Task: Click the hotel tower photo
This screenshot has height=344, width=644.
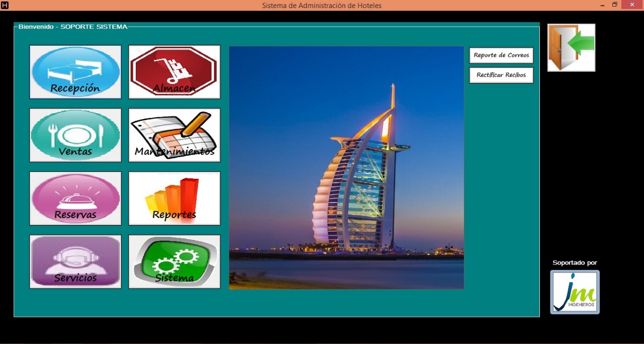Action: 346,168
